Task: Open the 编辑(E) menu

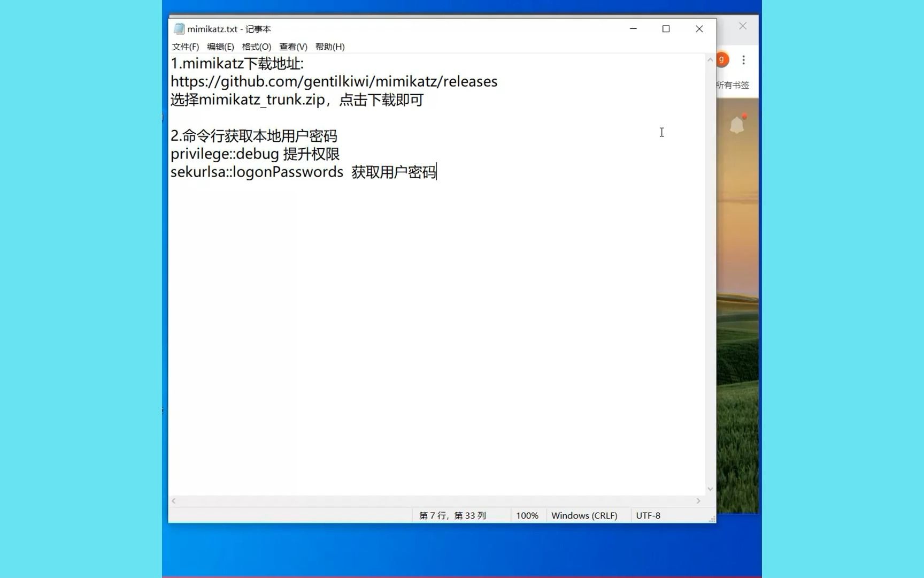Action: 220,47
